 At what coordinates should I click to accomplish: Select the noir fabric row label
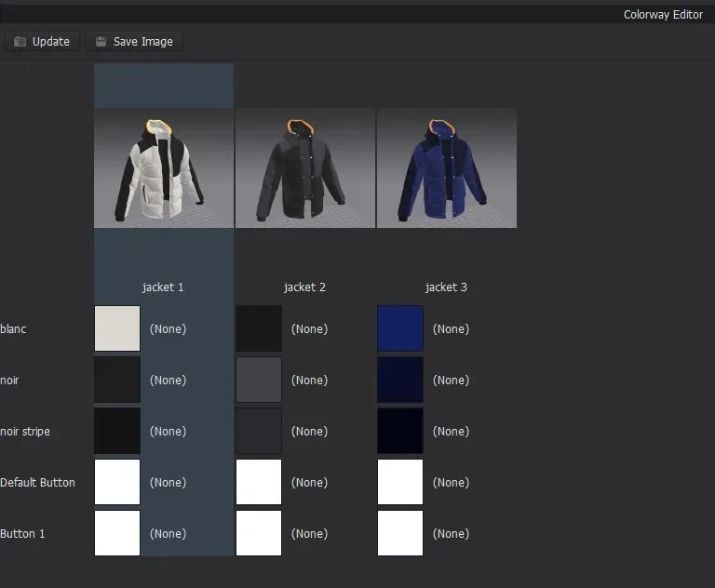point(9,380)
